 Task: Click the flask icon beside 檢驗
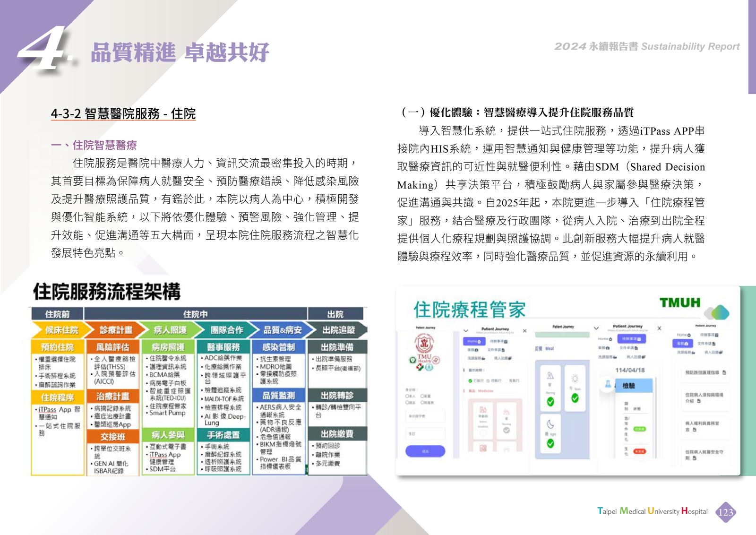coord(608,384)
